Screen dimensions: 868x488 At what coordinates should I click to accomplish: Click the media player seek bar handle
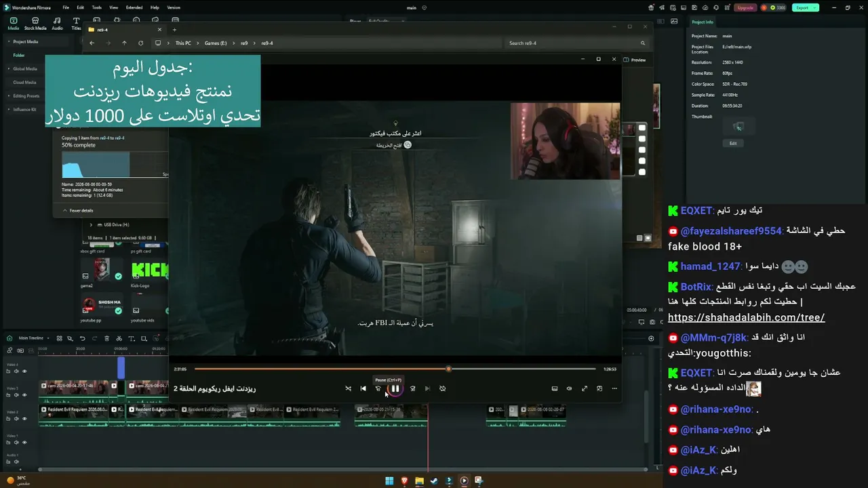[448, 369]
